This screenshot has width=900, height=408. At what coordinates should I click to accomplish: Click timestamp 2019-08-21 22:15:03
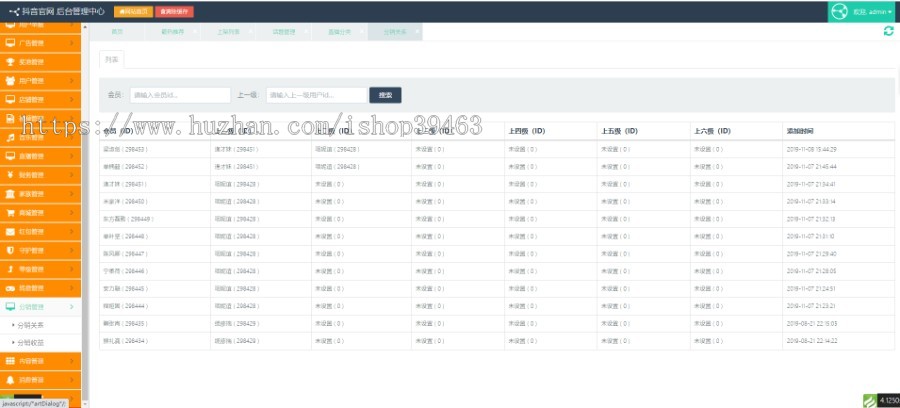[812, 324]
